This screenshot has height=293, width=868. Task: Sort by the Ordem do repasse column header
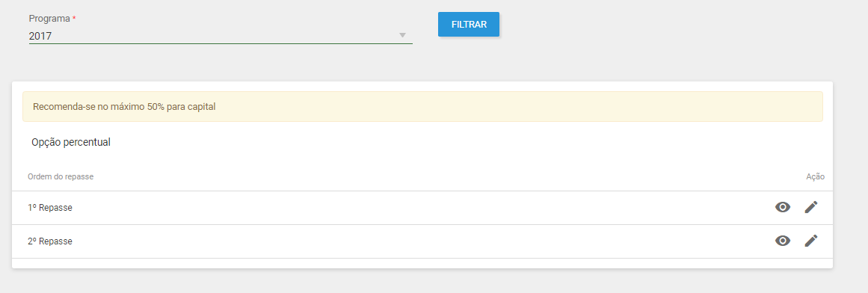pyautogui.click(x=61, y=176)
